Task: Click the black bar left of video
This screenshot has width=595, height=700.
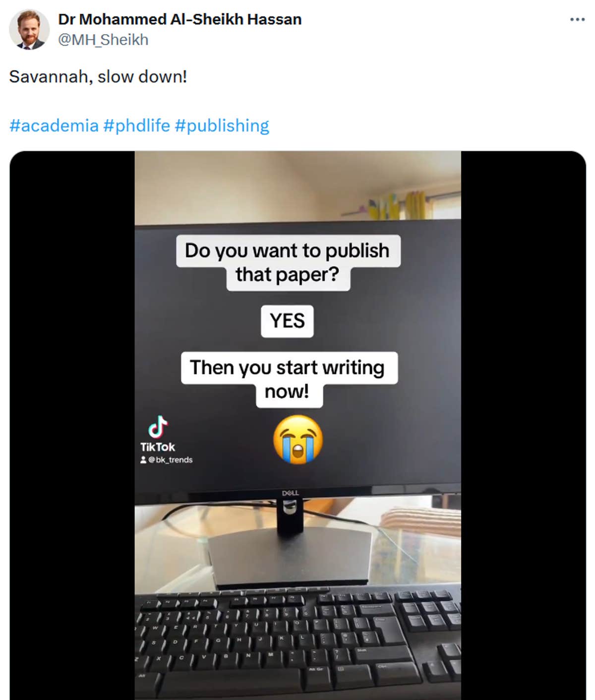Action: tap(72, 426)
